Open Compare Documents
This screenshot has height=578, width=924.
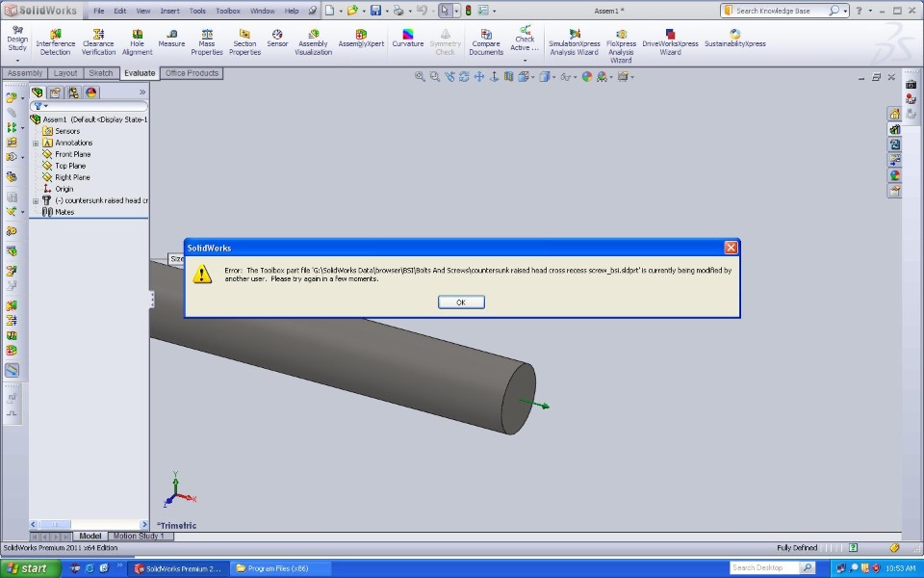[486, 42]
